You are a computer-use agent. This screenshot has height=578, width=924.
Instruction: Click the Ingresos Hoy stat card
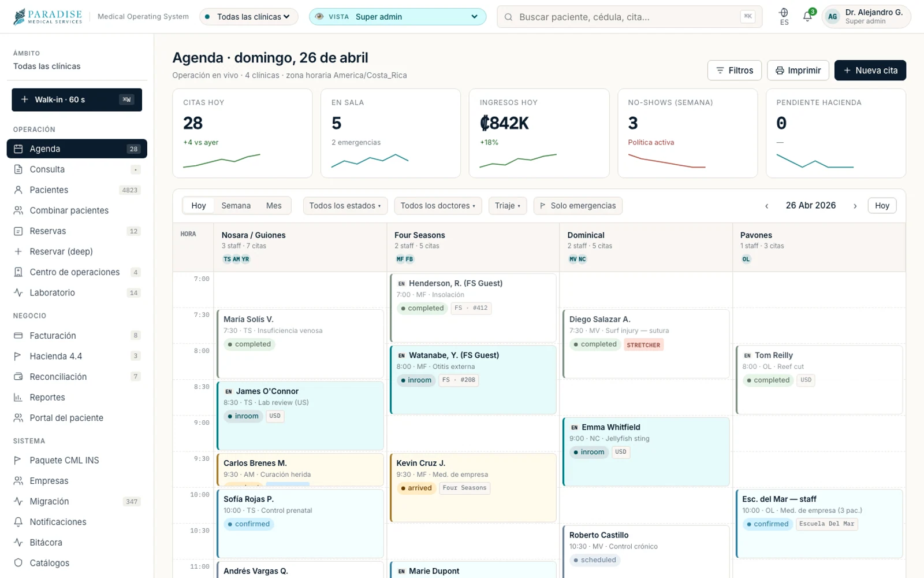(539, 133)
